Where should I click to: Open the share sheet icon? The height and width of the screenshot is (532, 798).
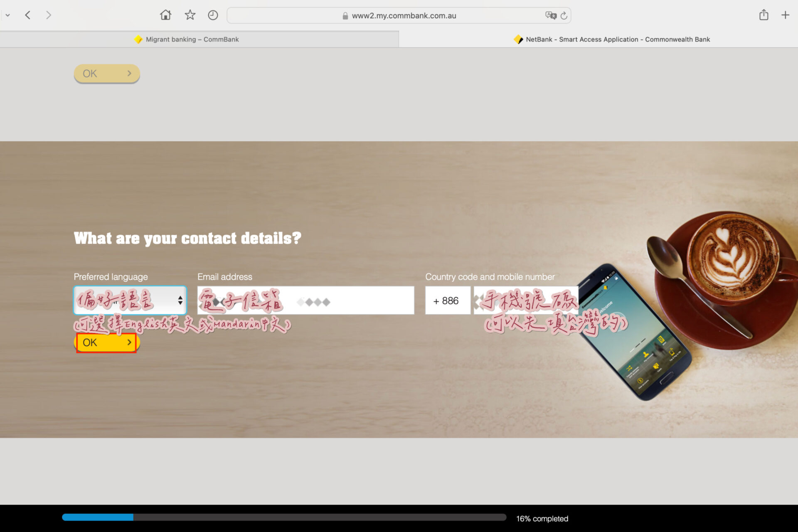(764, 15)
